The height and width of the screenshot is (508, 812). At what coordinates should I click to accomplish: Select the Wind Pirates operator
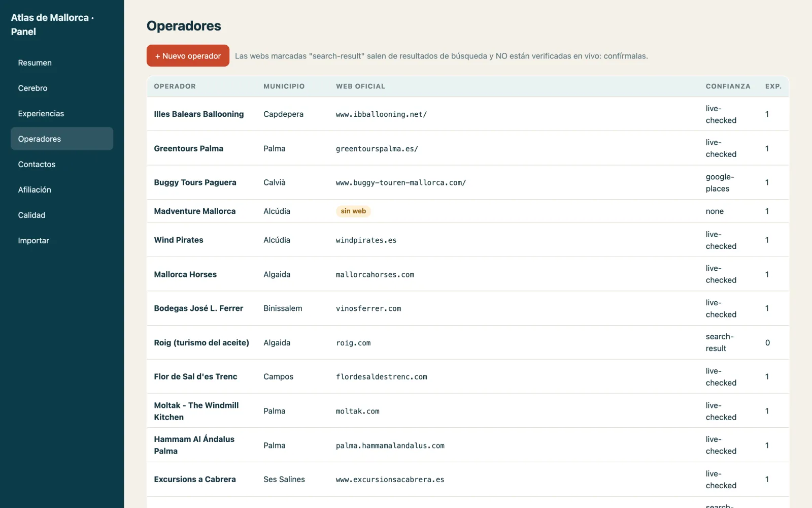pyautogui.click(x=179, y=240)
